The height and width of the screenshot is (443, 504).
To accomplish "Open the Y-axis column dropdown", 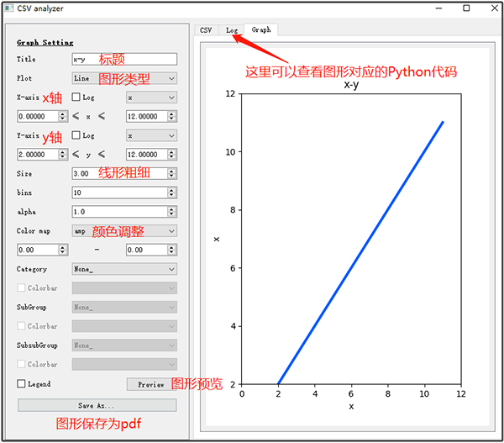I will (x=151, y=135).
